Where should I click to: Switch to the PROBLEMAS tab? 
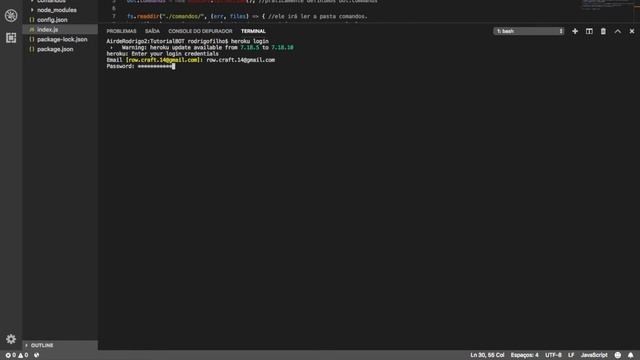tap(121, 31)
